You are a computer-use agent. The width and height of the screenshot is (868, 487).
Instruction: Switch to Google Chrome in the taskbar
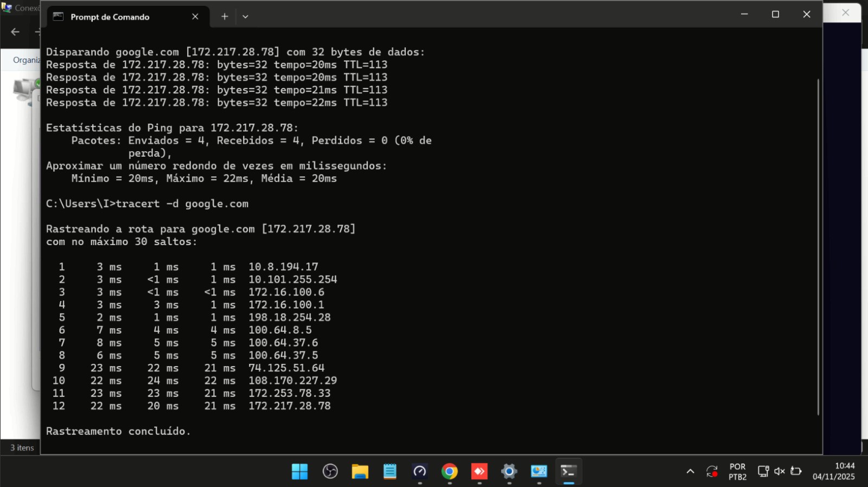pos(449,471)
